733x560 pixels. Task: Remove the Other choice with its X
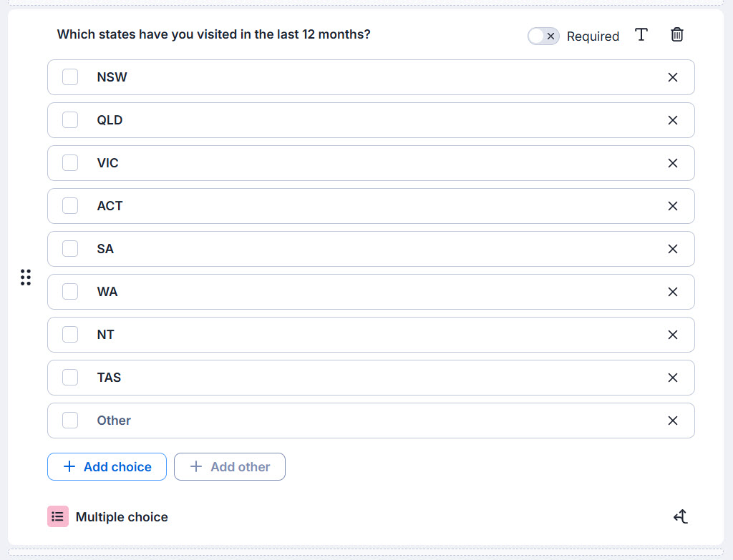[672, 421]
